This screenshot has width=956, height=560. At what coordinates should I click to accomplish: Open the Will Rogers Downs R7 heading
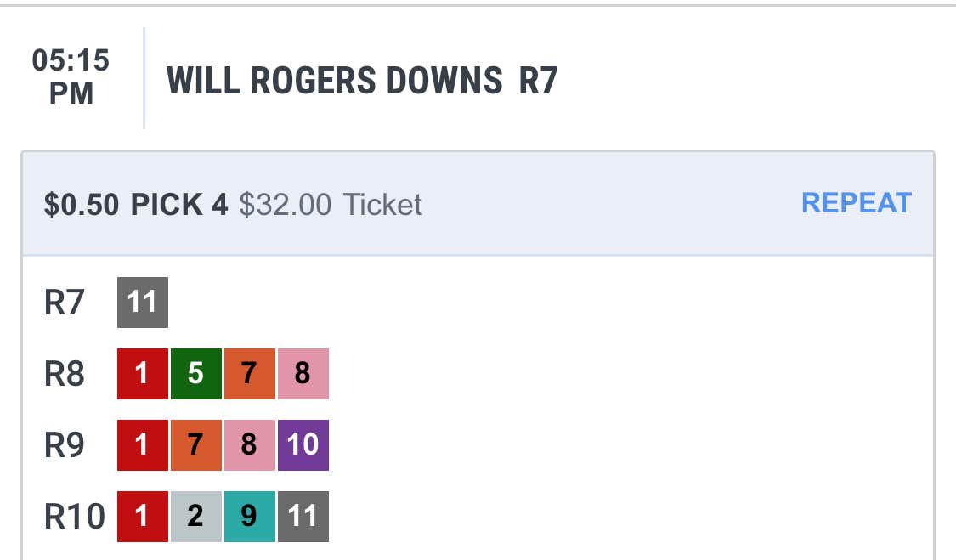361,81
